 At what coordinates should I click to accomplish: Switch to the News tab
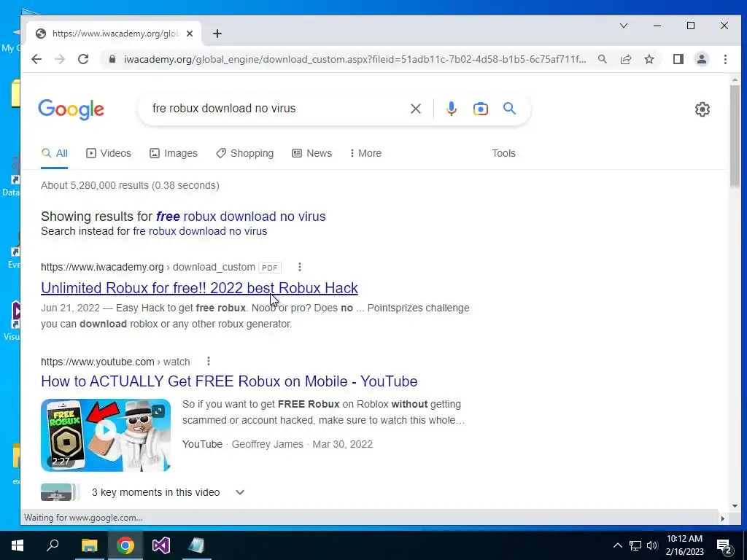coord(312,153)
